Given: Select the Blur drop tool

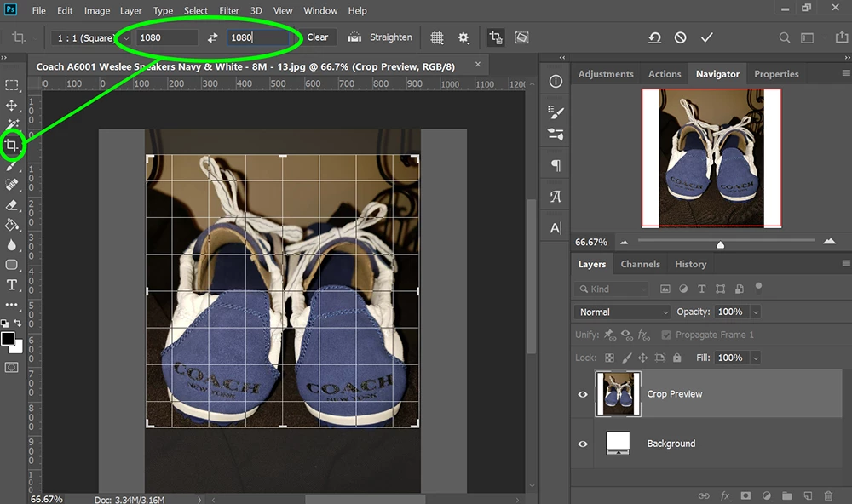Looking at the screenshot, I should [x=11, y=245].
